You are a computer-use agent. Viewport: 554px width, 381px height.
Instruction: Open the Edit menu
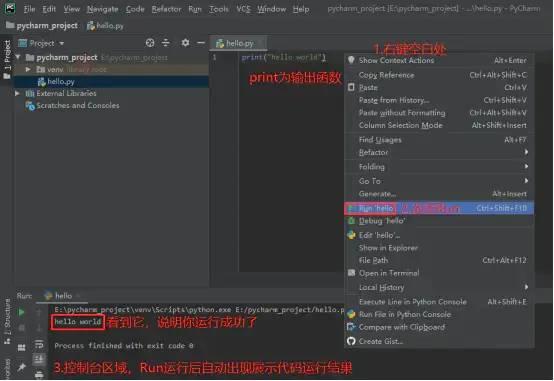click(x=49, y=9)
